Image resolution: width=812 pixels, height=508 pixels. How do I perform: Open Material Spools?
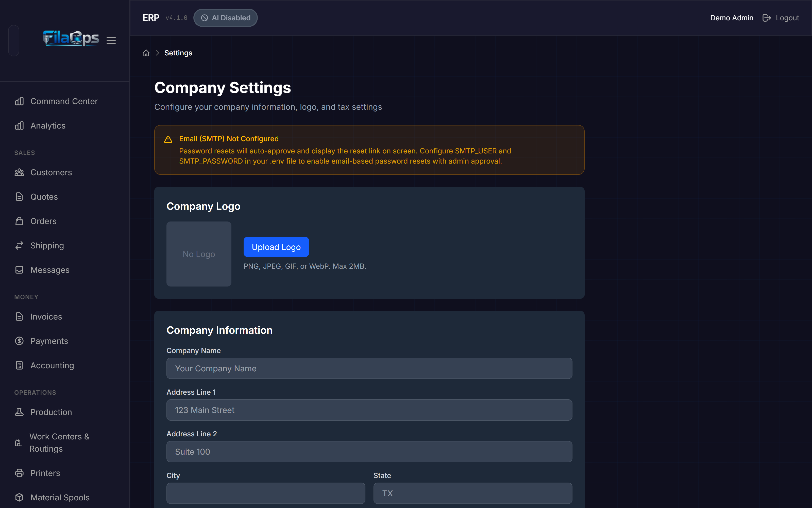65,497
